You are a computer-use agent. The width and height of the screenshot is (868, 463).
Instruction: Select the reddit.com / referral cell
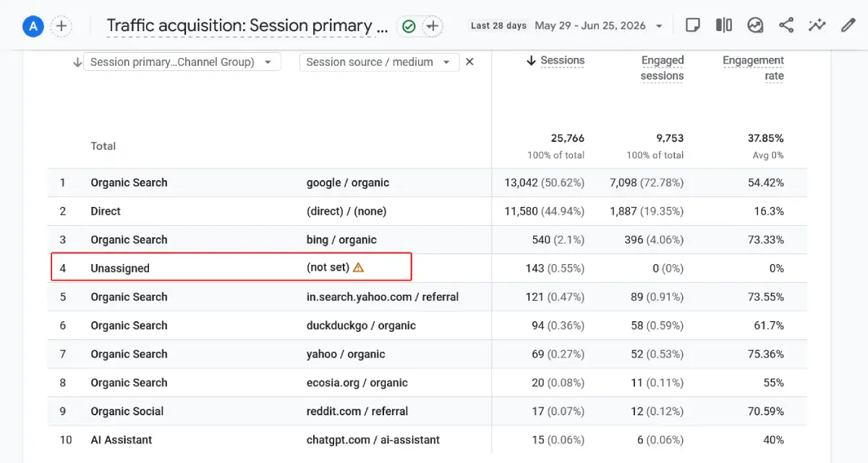click(357, 412)
